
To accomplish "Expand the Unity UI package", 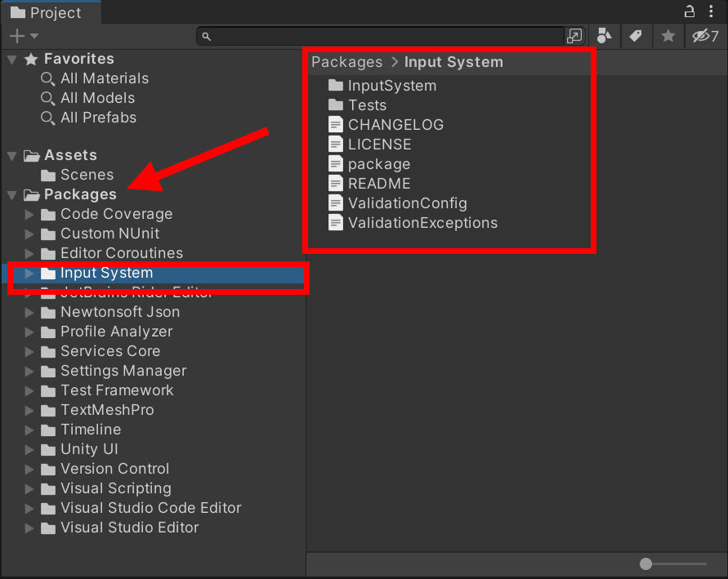I will pyautogui.click(x=29, y=449).
